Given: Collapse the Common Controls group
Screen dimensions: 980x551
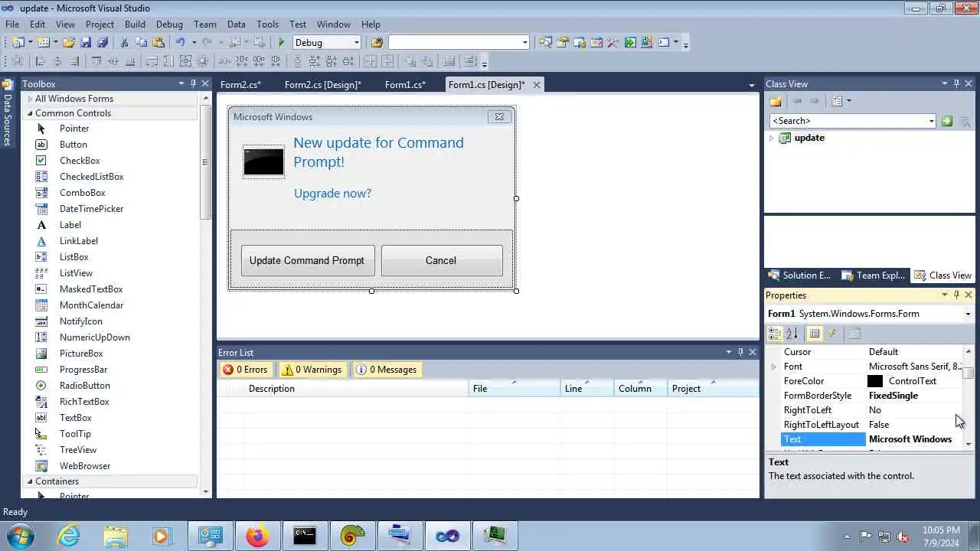Looking at the screenshot, I should 31,113.
